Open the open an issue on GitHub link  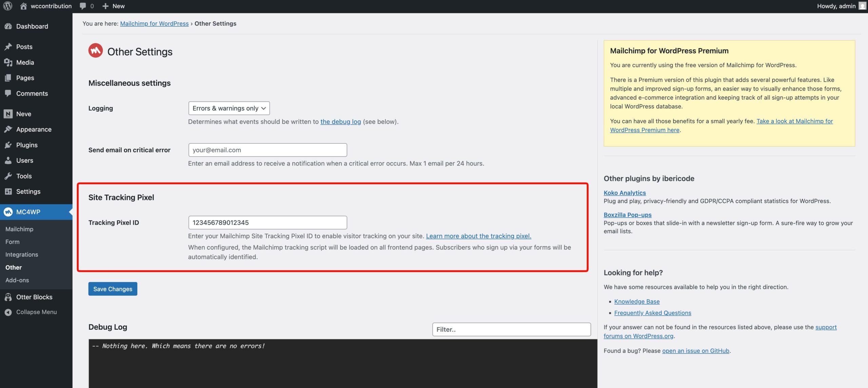tap(696, 351)
